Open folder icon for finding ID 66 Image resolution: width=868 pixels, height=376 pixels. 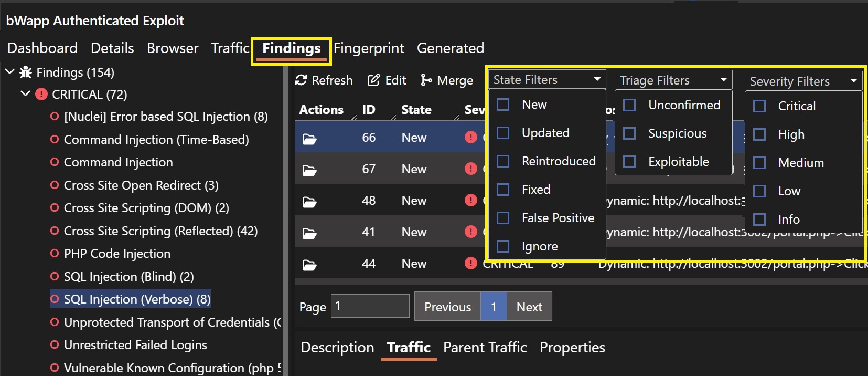(x=309, y=139)
